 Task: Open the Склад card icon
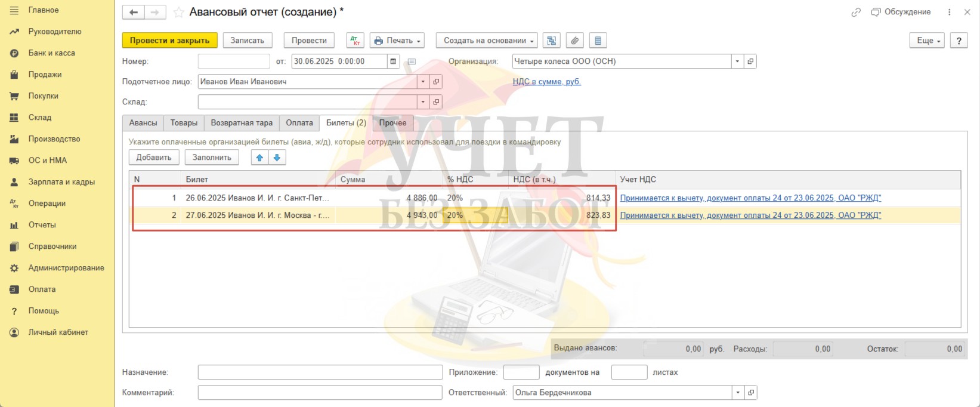[436, 102]
